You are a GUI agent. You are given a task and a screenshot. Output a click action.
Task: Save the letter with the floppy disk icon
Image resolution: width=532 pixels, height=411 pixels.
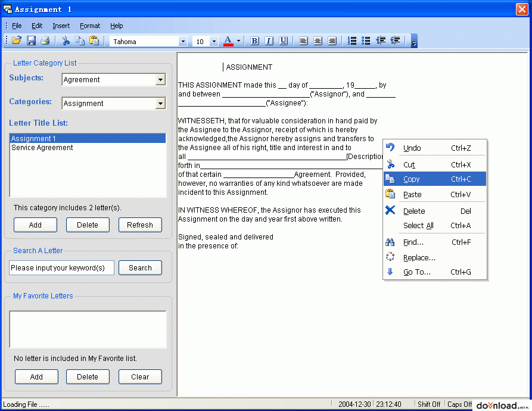31,41
